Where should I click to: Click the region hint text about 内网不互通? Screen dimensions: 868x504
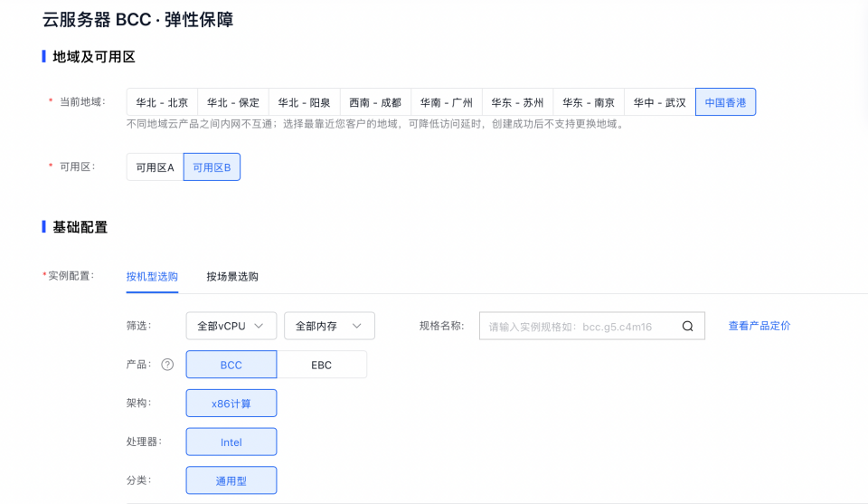pos(376,124)
